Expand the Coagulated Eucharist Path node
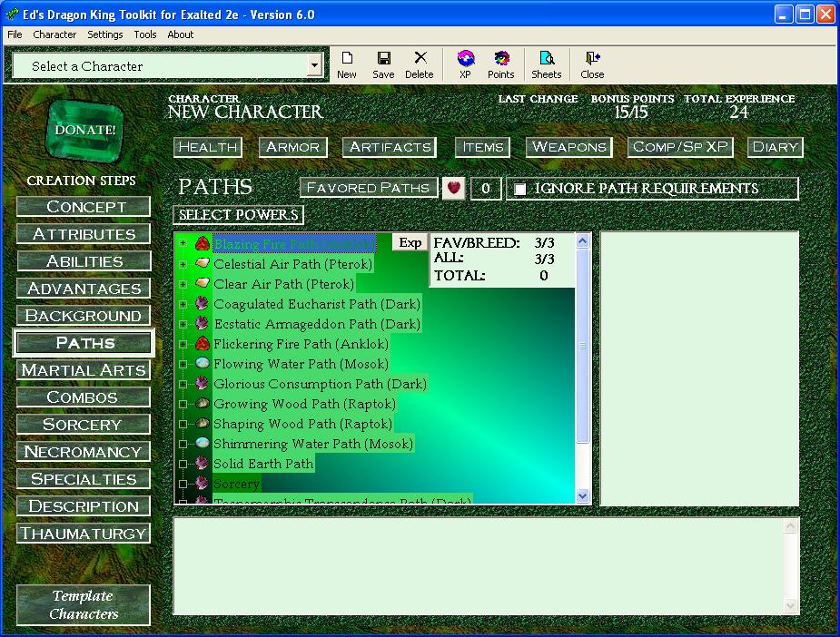The image size is (840, 637). (183, 304)
